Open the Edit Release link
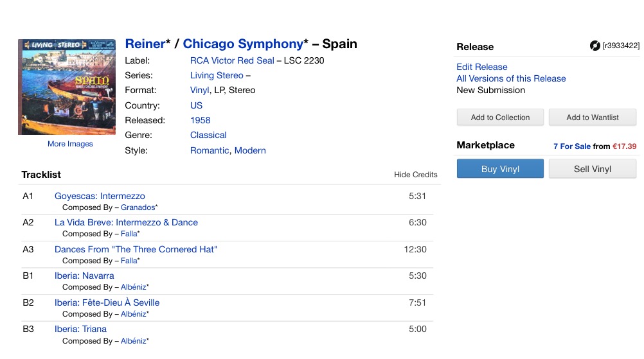 pos(481,67)
